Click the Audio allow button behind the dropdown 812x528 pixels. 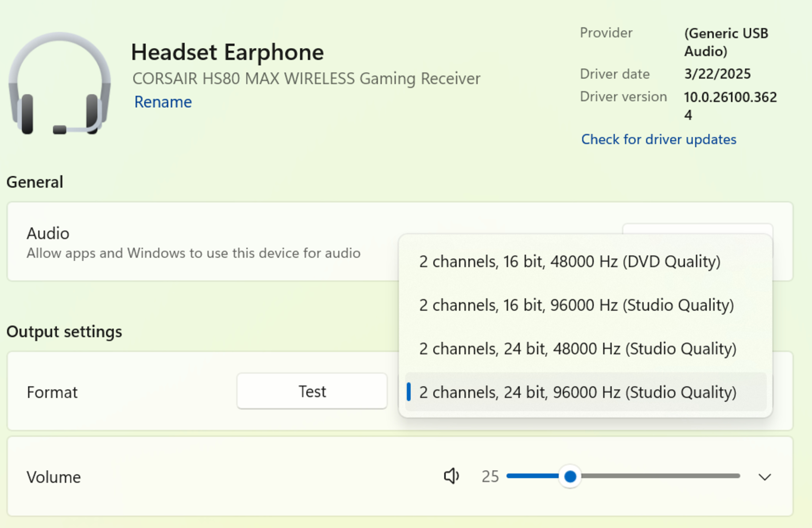click(x=697, y=229)
